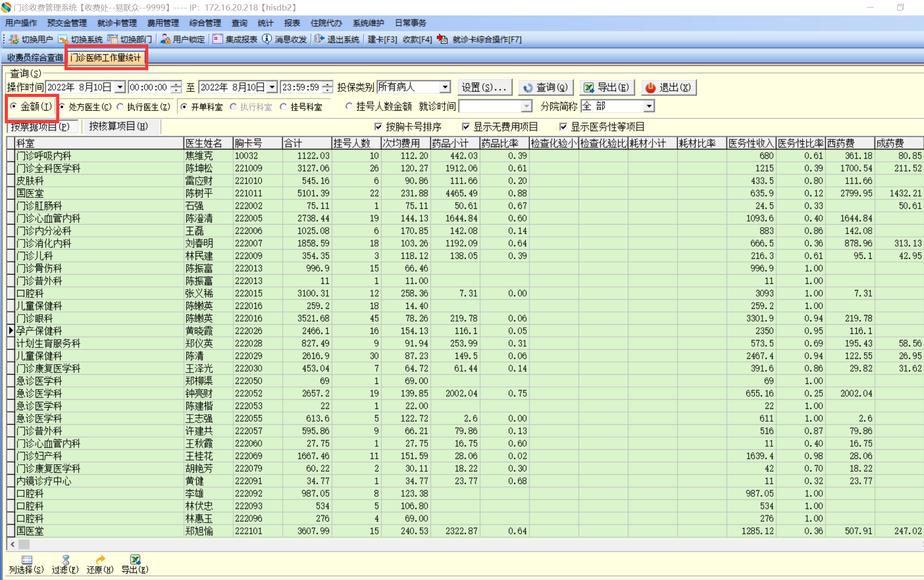Open the 分院简称 全部 dropdown
This screenshot has width=924, height=580.
tap(649, 106)
